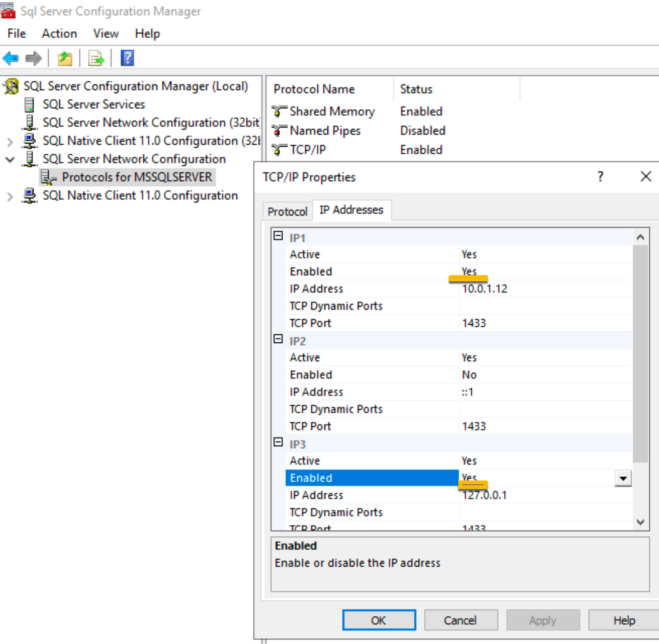Click the Up one level folder icon

(x=65, y=59)
